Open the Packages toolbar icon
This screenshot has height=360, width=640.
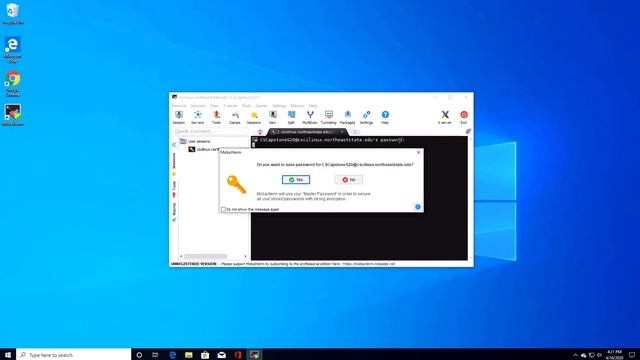(x=347, y=117)
